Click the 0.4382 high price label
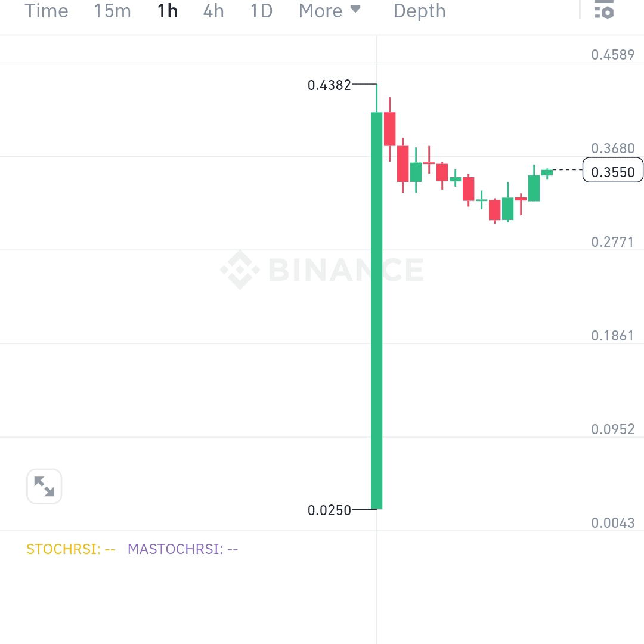Viewport: 644px width, 644px height. point(329,85)
